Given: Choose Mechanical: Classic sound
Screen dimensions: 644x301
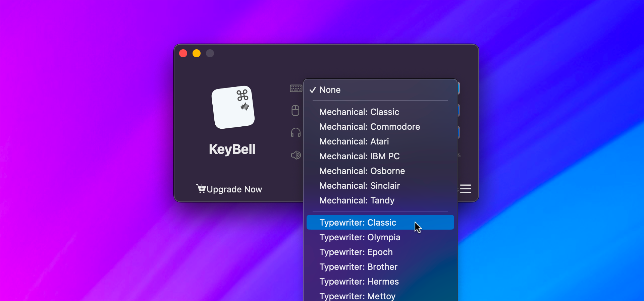Looking at the screenshot, I should (x=380, y=112).
